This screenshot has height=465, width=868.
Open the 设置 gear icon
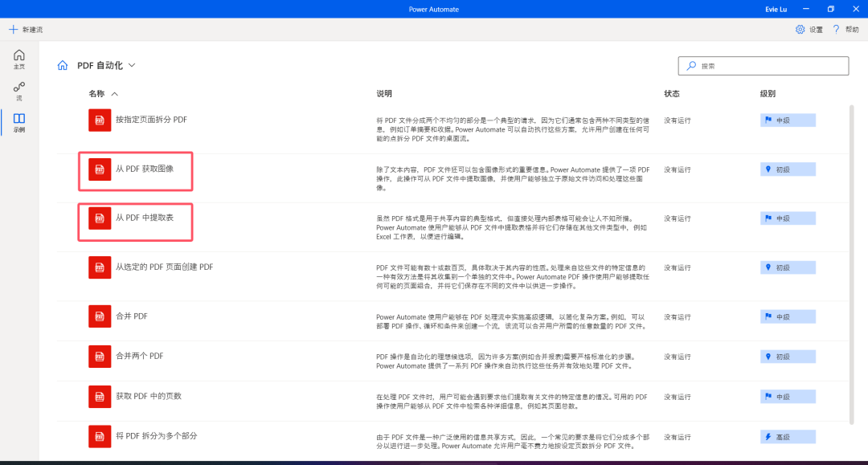[x=800, y=30]
